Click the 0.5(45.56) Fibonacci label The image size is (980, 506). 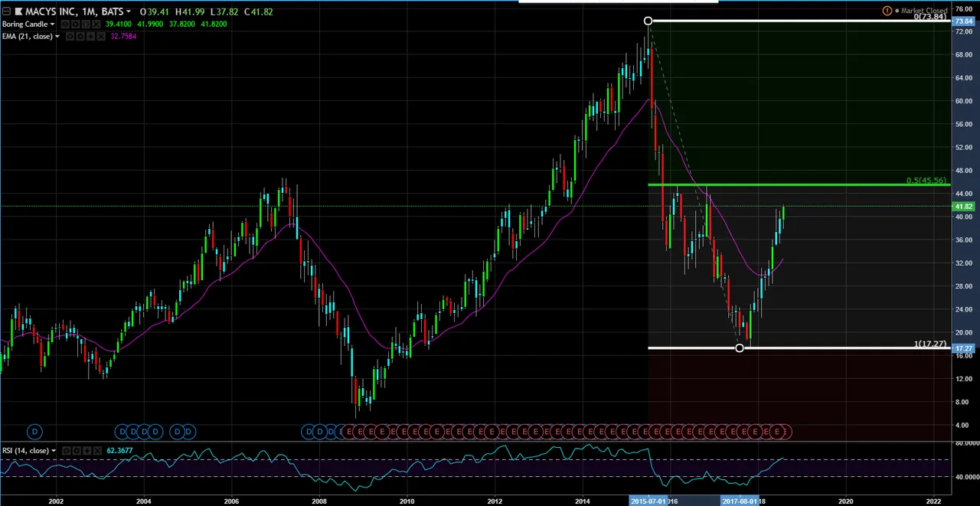coord(926,181)
